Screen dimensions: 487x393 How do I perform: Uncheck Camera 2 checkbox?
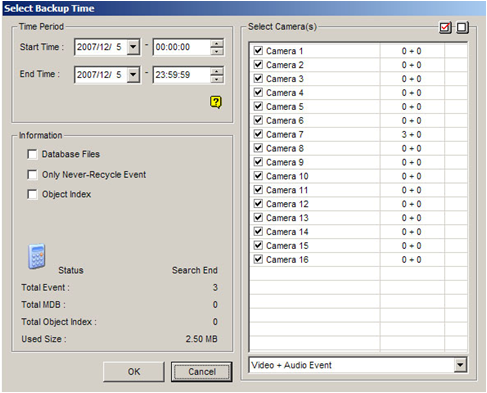[258, 65]
